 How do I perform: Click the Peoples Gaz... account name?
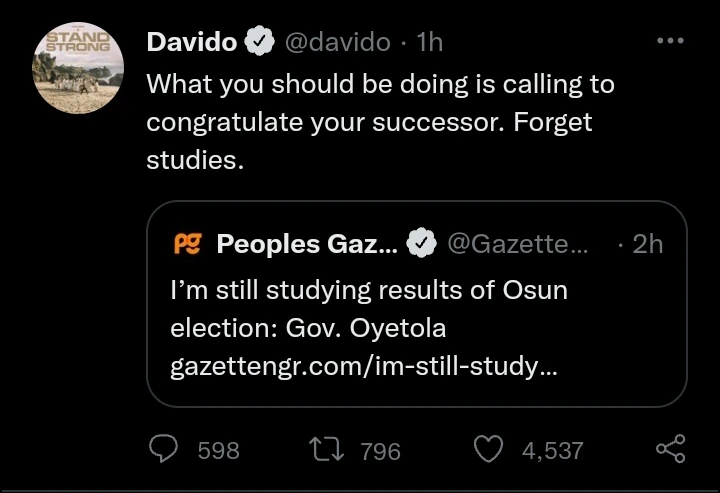[x=307, y=243]
